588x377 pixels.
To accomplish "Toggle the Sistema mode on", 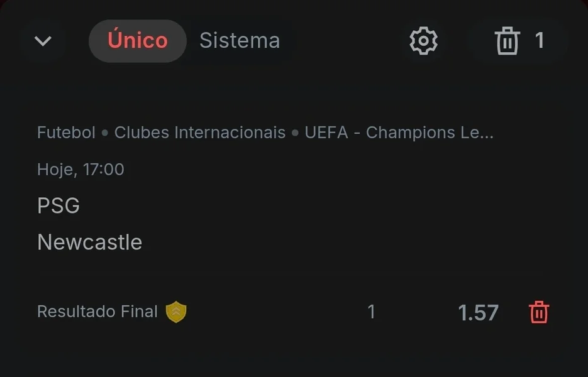I will 240,40.
